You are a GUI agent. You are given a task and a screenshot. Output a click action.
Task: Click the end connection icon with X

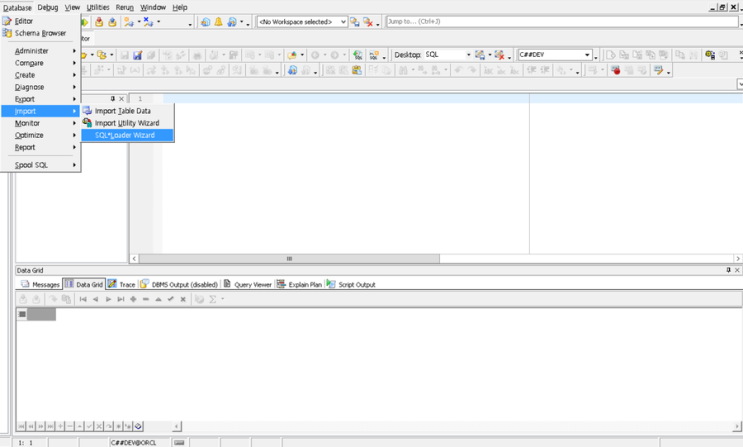(148, 22)
